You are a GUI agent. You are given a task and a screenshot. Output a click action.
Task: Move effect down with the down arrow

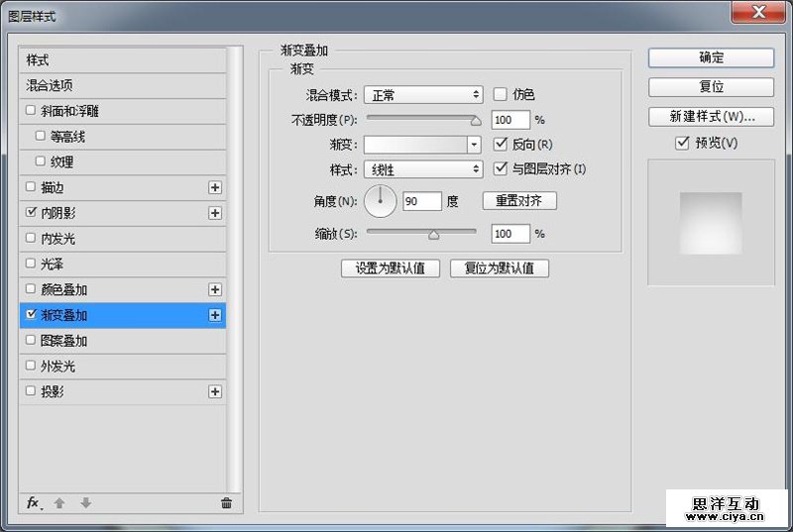click(x=85, y=503)
